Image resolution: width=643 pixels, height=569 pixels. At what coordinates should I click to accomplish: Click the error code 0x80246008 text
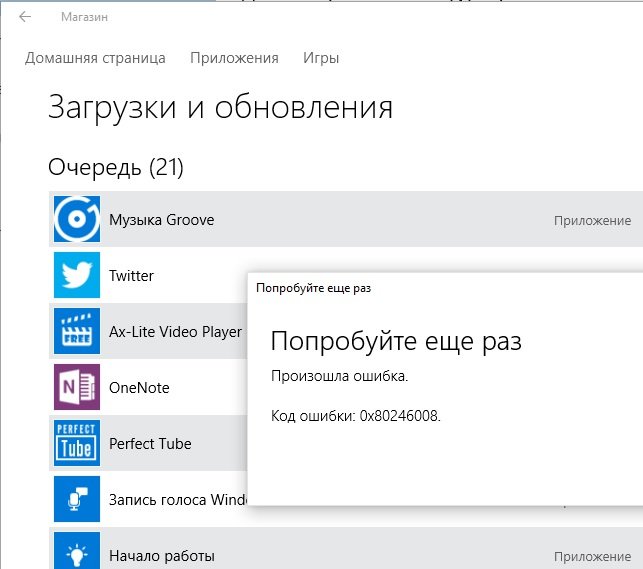356,415
